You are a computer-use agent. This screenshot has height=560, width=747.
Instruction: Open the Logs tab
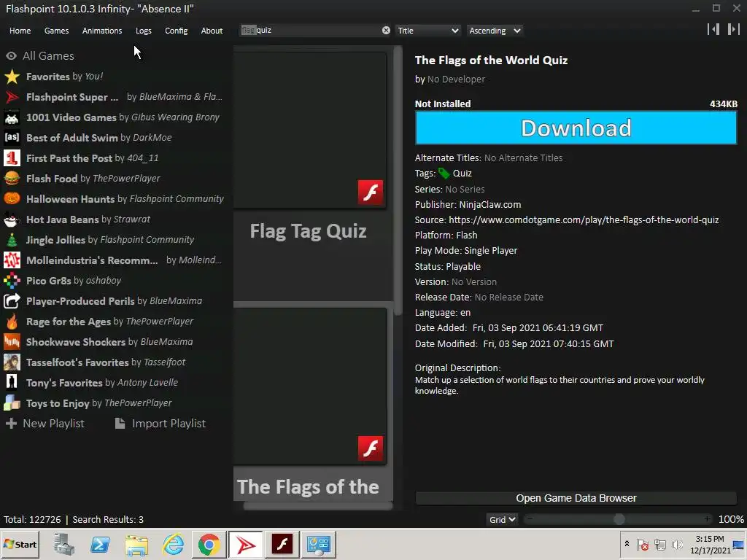pyautogui.click(x=144, y=31)
